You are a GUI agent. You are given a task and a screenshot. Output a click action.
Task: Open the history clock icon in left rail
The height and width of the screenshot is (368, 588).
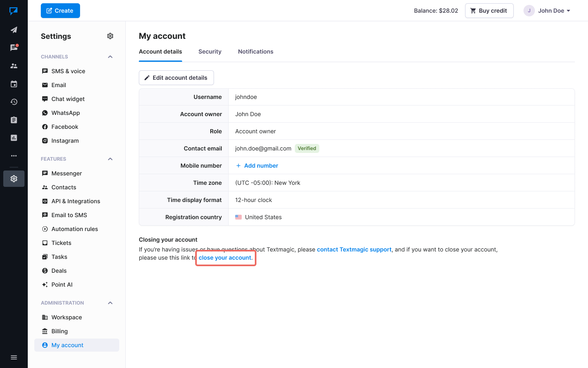[14, 102]
